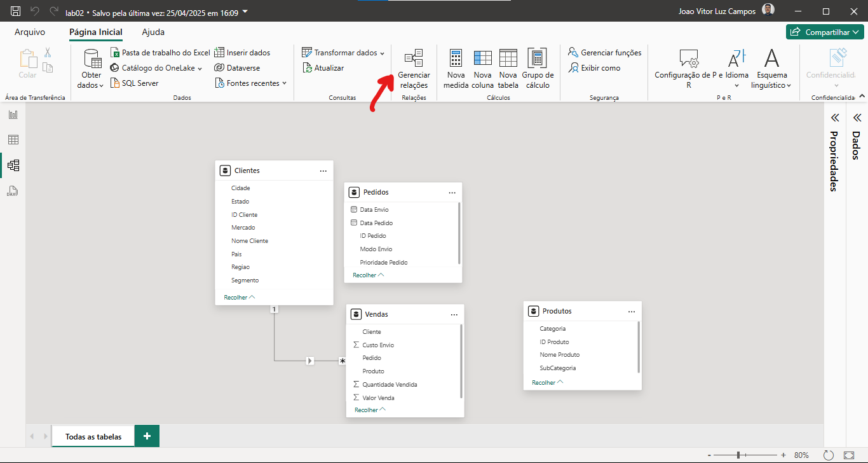Import from Pasta de trabalho do Excel

(x=160, y=53)
